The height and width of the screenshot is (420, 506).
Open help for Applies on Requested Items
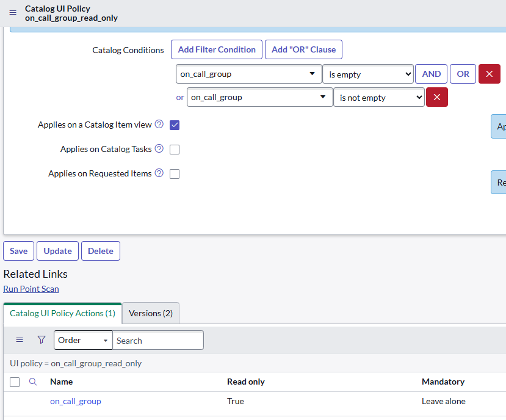pos(159,173)
